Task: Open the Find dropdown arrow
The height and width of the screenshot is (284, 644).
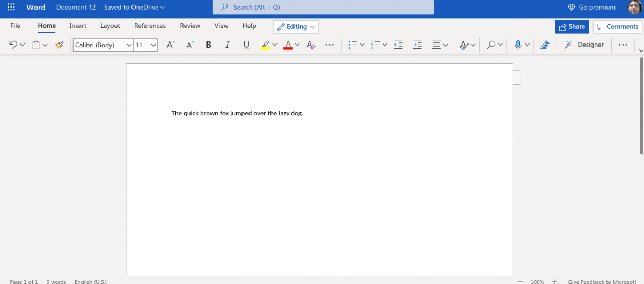Action: coord(500,45)
